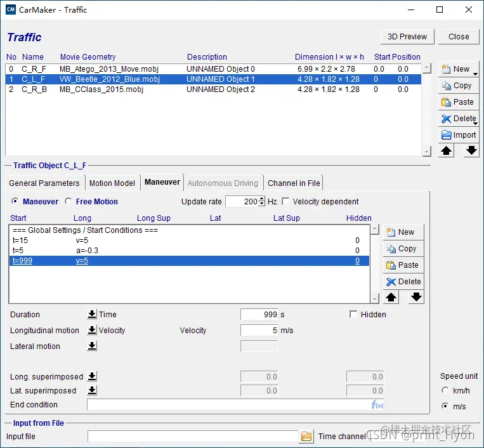Copy the selected maneuver step
This screenshot has height=448, width=484.
(403, 249)
